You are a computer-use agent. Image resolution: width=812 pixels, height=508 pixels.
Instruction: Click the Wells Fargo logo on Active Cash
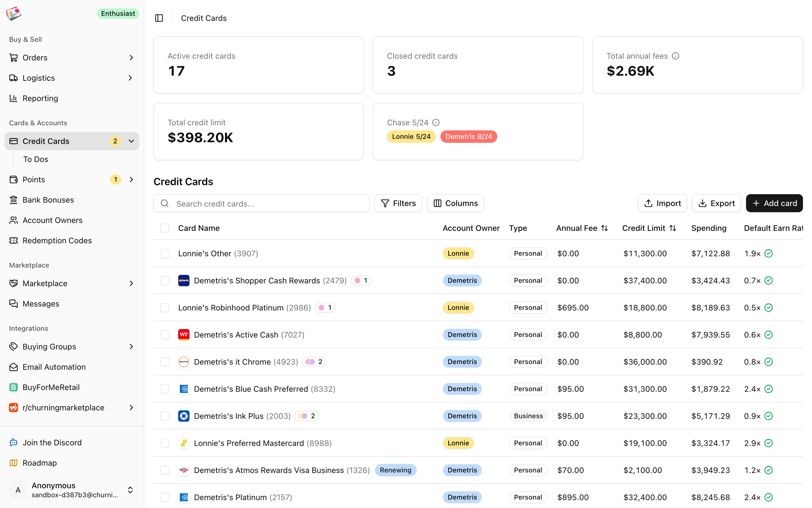[x=184, y=335]
